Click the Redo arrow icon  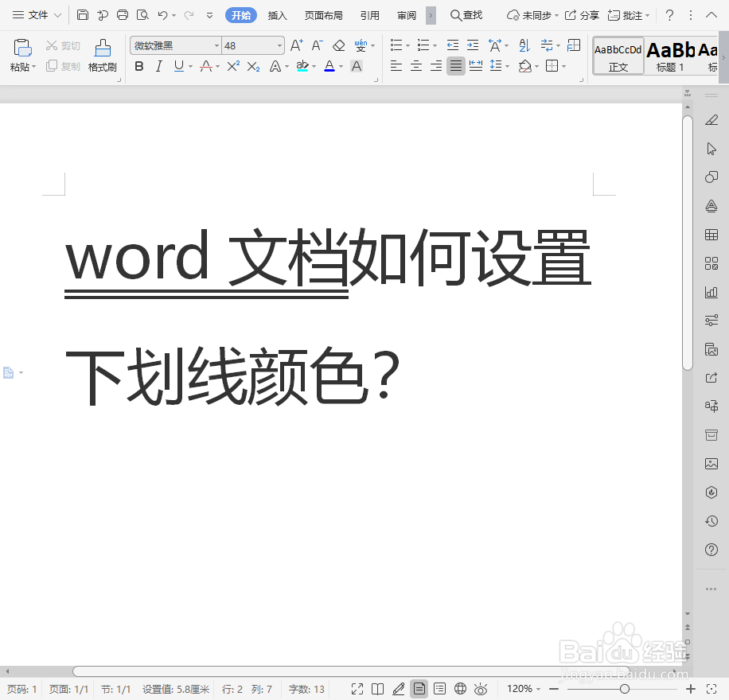[189, 15]
